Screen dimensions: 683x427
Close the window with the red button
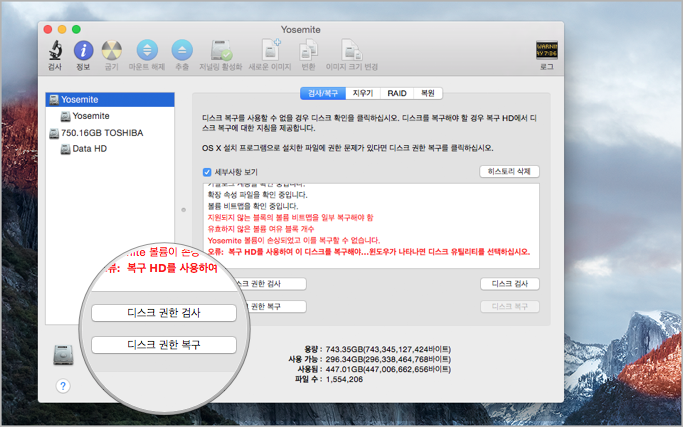tap(48, 29)
